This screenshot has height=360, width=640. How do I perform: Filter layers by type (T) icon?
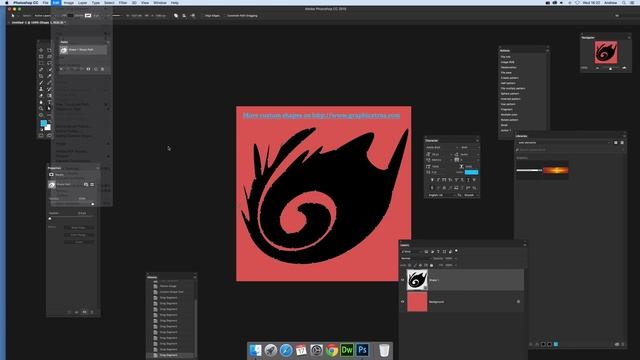[x=438, y=252]
